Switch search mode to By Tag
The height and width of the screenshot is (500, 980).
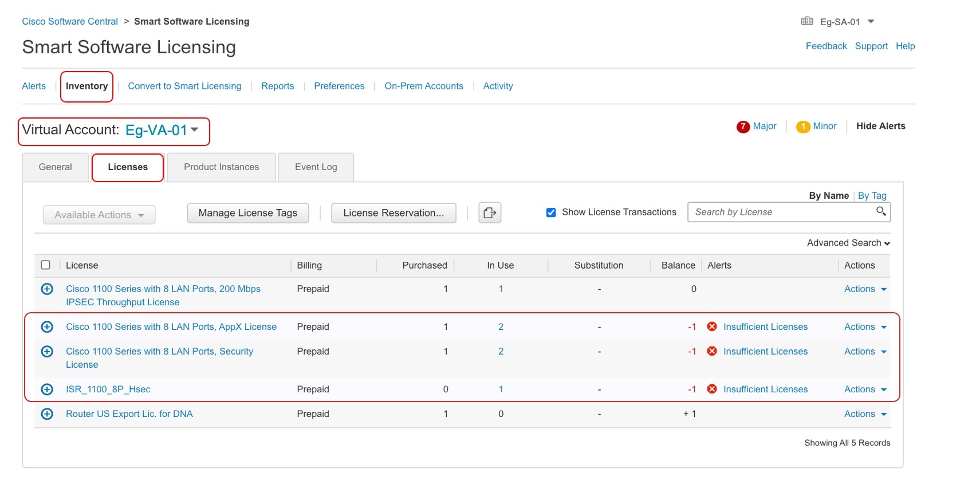[x=872, y=195]
